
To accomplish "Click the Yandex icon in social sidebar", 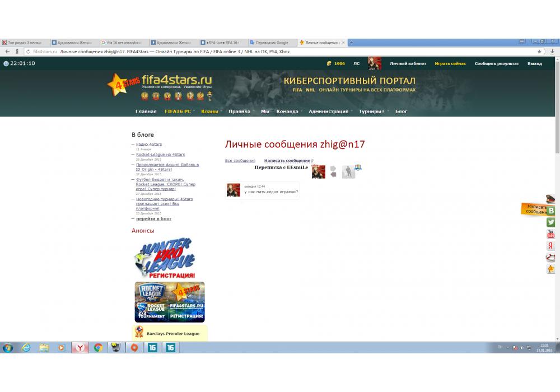I will coord(551,246).
